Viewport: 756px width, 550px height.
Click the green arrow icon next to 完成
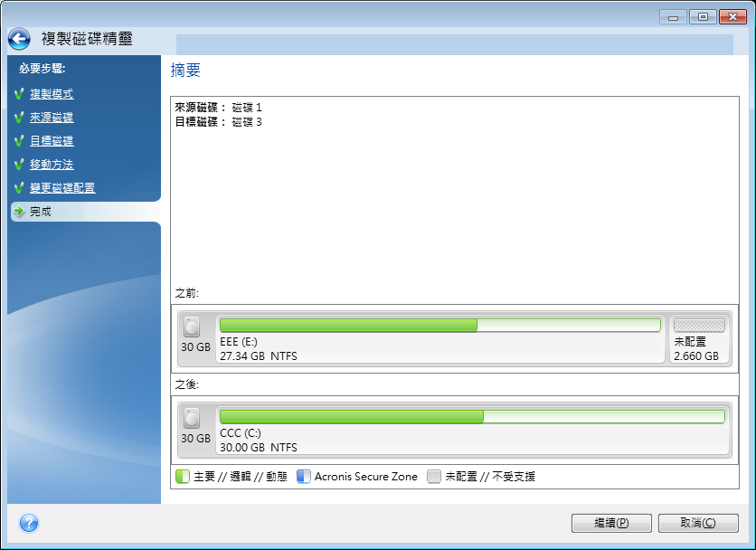(x=19, y=211)
